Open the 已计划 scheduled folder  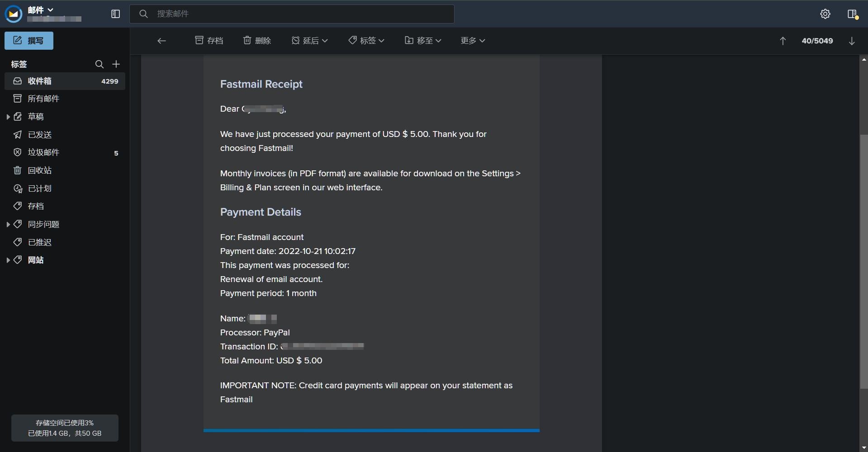point(65,188)
